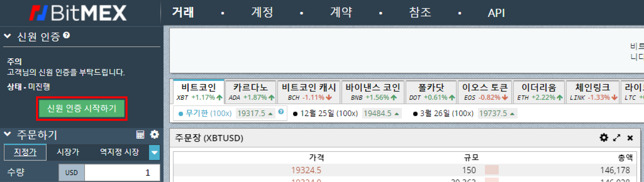Viewport: 644px width, 182px height.
Task: Click the help icon next to 무기한 price
Action: point(281,112)
